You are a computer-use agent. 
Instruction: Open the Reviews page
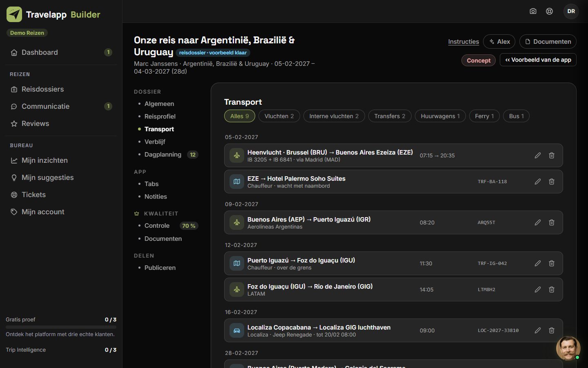point(61,123)
